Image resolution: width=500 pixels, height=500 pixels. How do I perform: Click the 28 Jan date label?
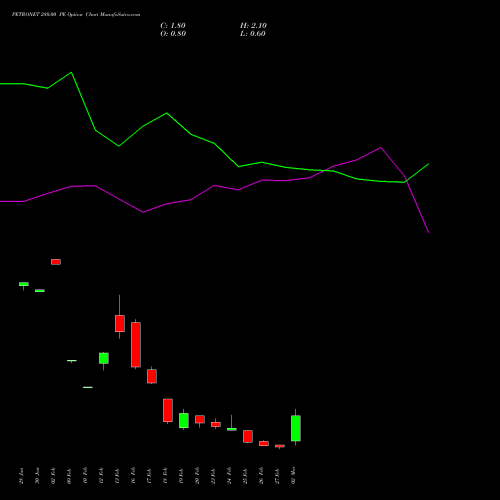click(x=21, y=476)
